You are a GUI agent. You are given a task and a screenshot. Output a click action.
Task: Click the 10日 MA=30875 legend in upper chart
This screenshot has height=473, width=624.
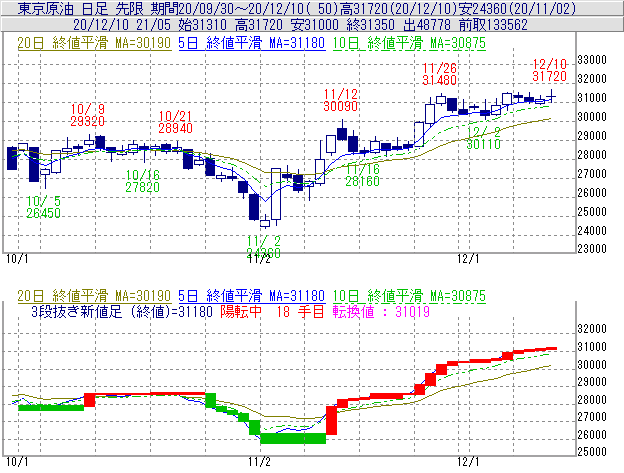[x=409, y=43]
